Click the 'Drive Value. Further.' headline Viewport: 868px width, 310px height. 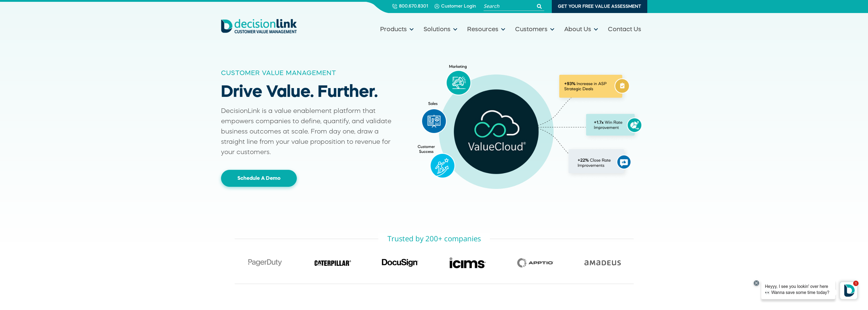point(299,91)
